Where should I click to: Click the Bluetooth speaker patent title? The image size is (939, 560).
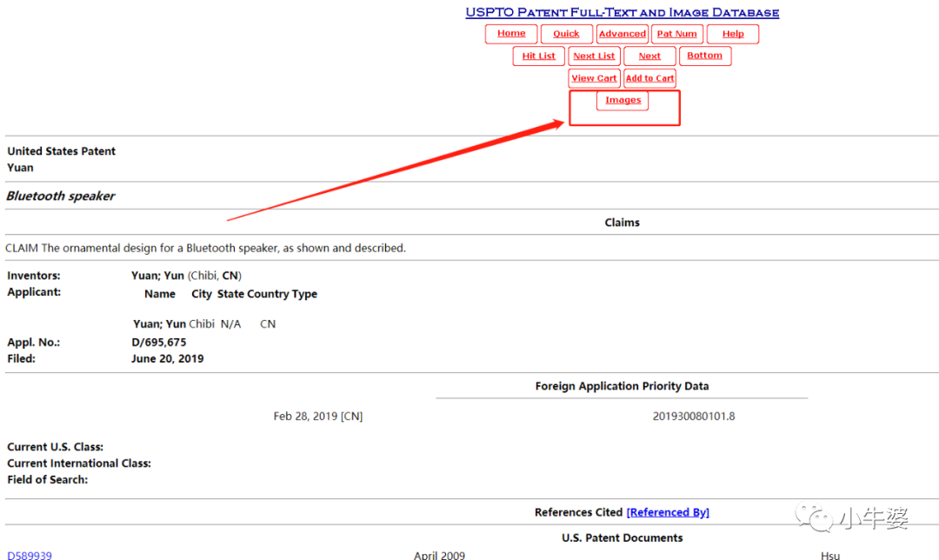(x=61, y=196)
